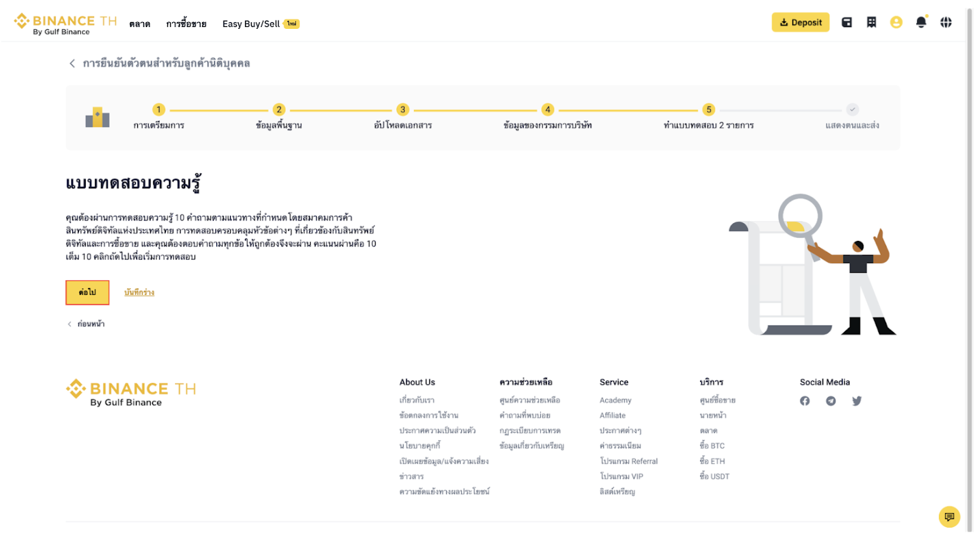Open the user profile icon
Viewport: 980px width, 548px height.
(x=896, y=23)
